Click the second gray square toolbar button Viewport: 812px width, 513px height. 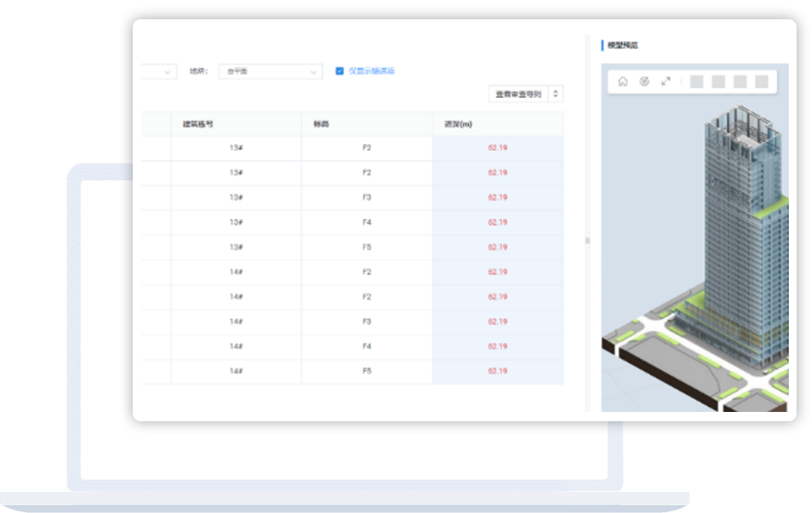[x=718, y=82]
